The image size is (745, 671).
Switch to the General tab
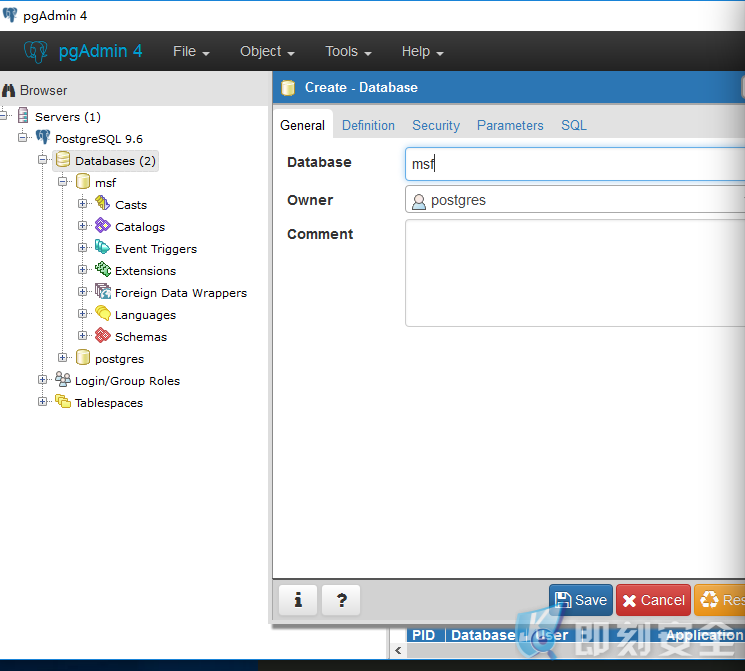[303, 125]
